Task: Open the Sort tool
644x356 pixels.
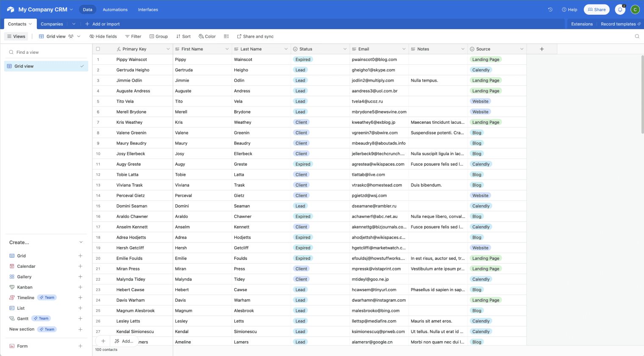Action: (183, 36)
